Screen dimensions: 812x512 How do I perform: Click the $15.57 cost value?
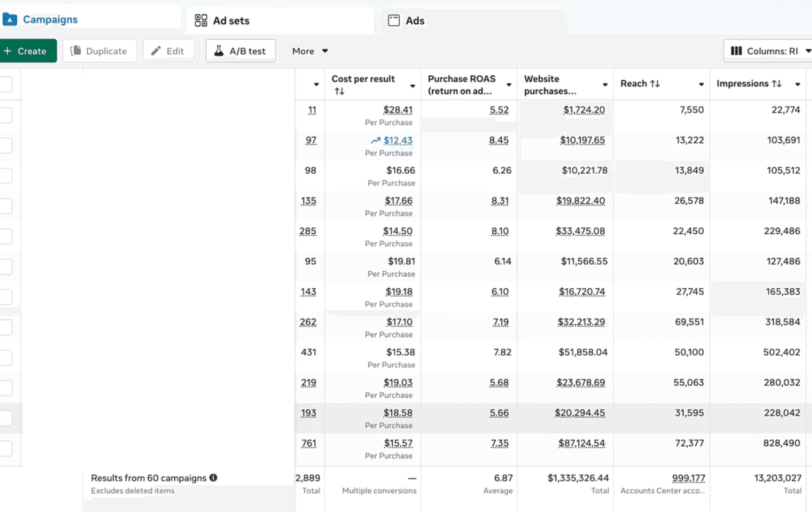point(398,443)
